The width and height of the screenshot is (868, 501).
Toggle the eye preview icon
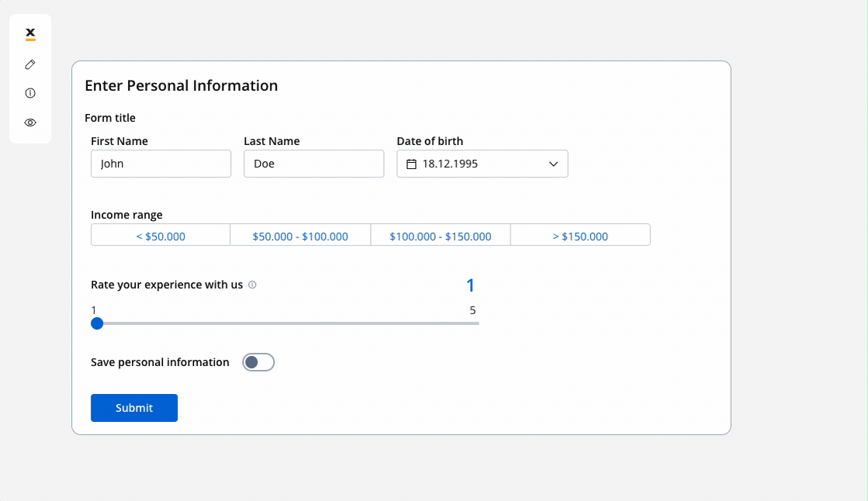30,123
